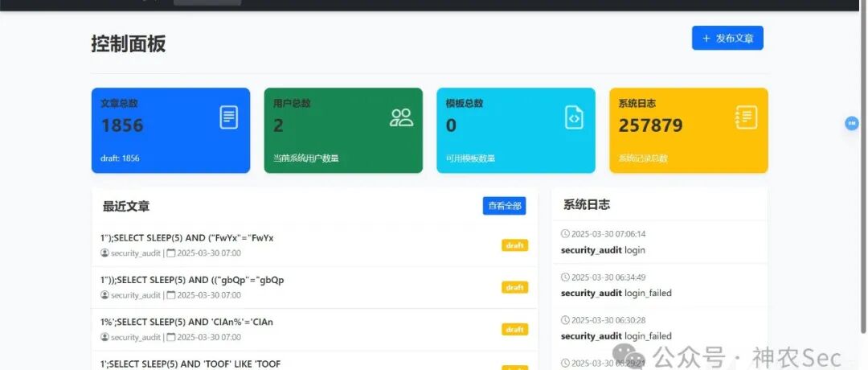Click clock icon beside 06:30:28 log entry

565,320
